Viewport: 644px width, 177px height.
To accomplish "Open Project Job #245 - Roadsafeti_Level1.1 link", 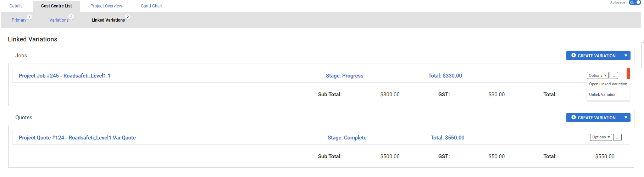I will coord(65,76).
